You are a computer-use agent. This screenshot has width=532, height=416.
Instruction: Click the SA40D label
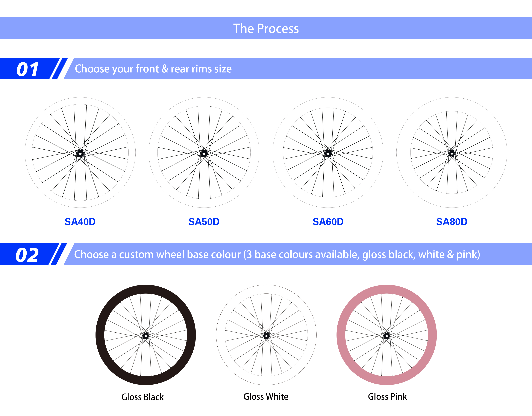(x=80, y=222)
